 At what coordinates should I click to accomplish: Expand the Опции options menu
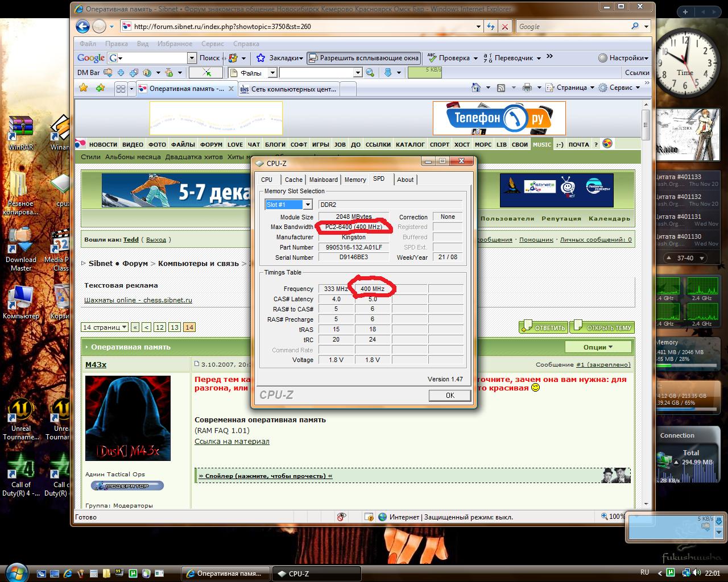click(x=598, y=347)
